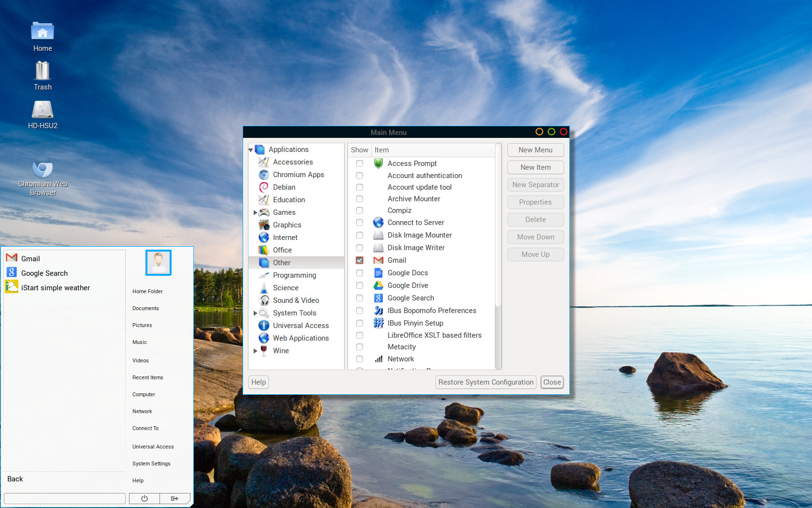Select Google Drive item icon in list
Screen dimensions: 812x508
point(378,285)
